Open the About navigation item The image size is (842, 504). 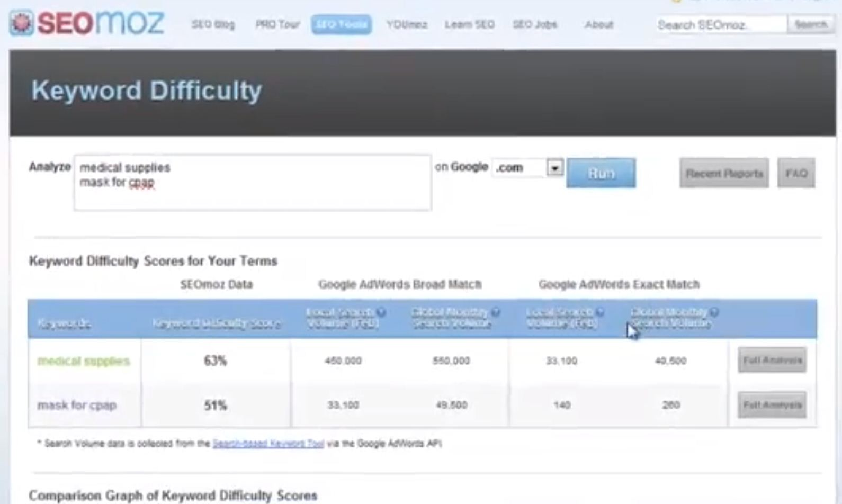(x=599, y=24)
